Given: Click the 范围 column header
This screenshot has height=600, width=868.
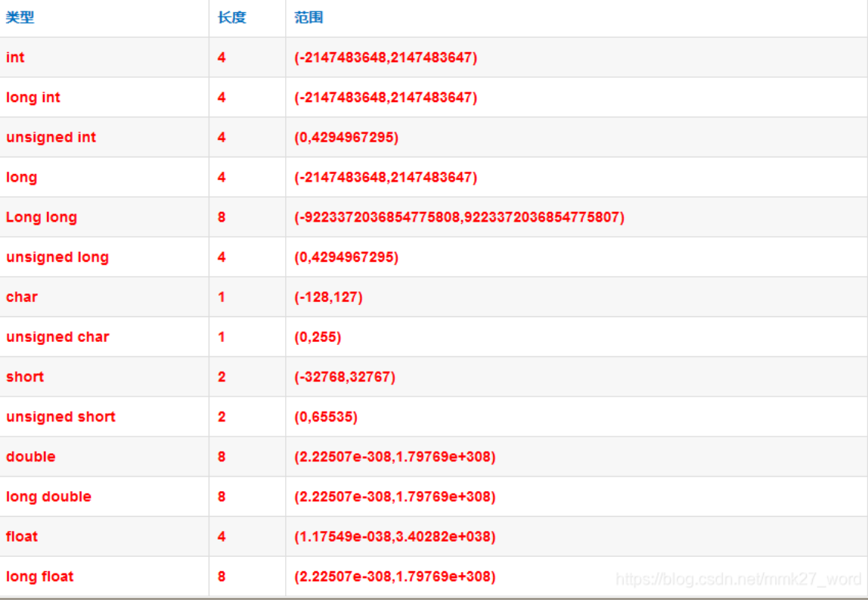Looking at the screenshot, I should pos(309,17).
